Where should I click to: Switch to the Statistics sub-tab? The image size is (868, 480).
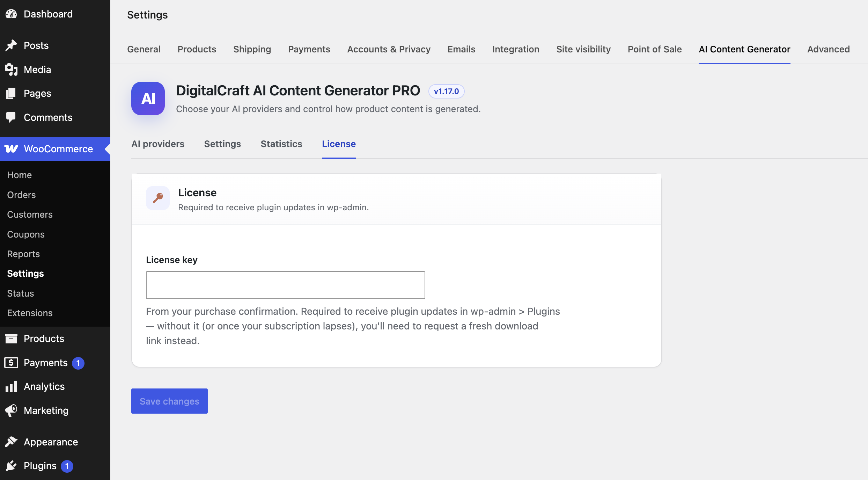281,144
